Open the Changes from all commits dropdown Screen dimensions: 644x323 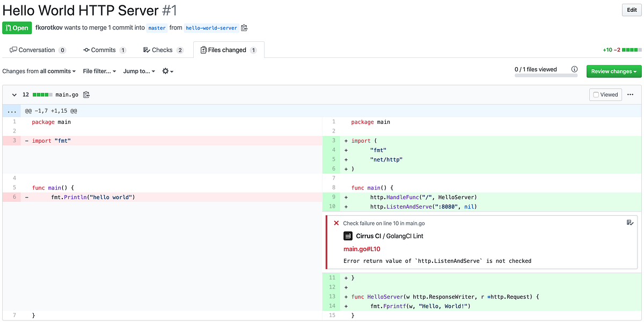(x=39, y=71)
